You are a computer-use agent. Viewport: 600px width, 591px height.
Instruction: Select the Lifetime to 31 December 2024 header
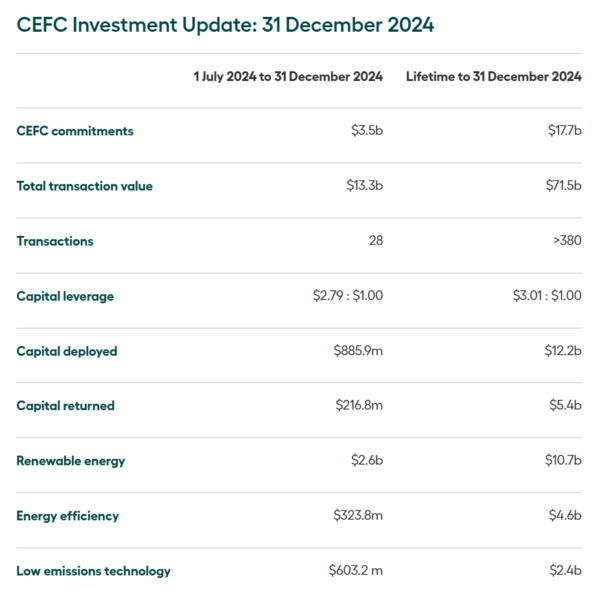tap(493, 76)
